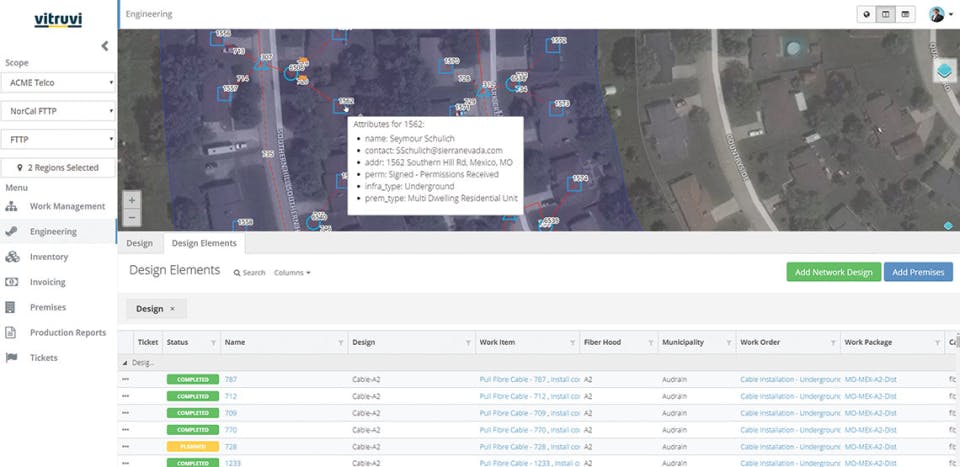Switch to the Design tab
Screen dimensions: 960x467
point(139,243)
